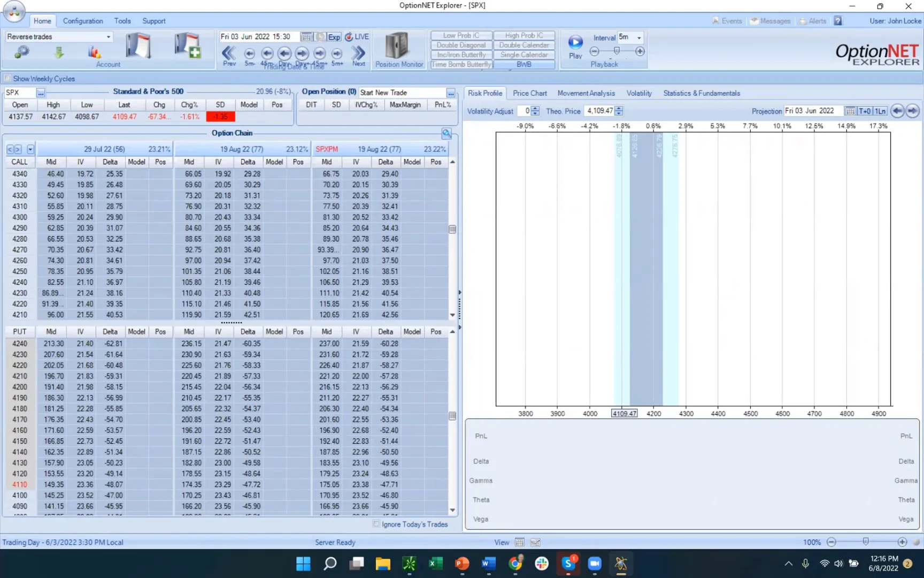Switch to chart view icon beside View

tap(535, 542)
